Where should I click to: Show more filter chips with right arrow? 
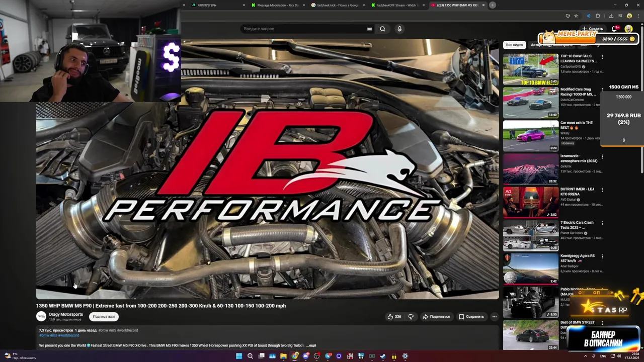coord(598,45)
